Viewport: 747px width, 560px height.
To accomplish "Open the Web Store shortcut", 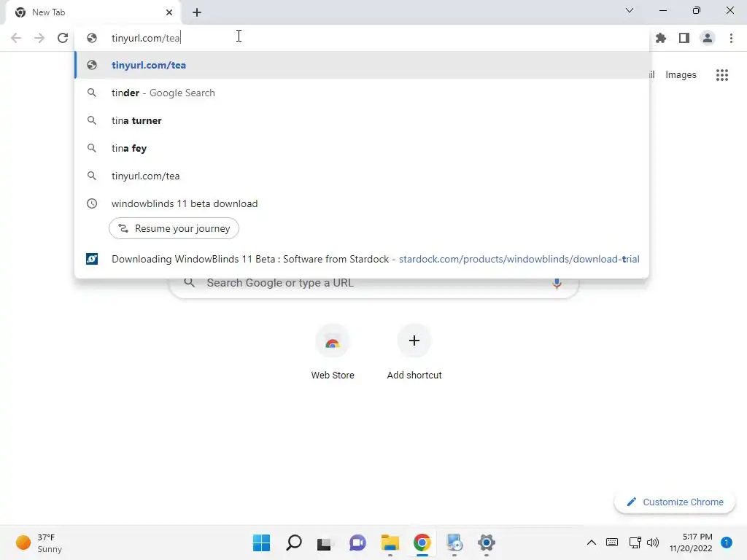I will click(x=333, y=352).
